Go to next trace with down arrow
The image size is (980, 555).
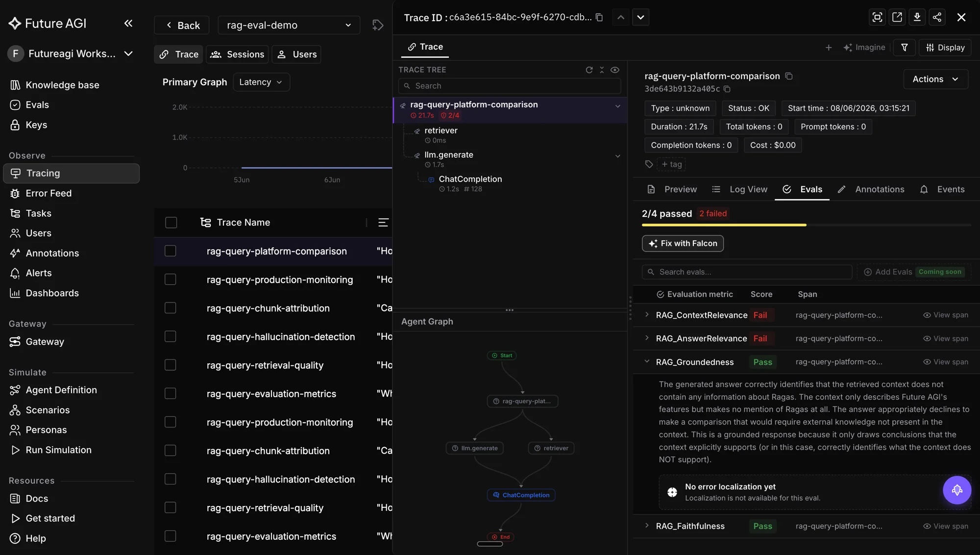pos(640,18)
